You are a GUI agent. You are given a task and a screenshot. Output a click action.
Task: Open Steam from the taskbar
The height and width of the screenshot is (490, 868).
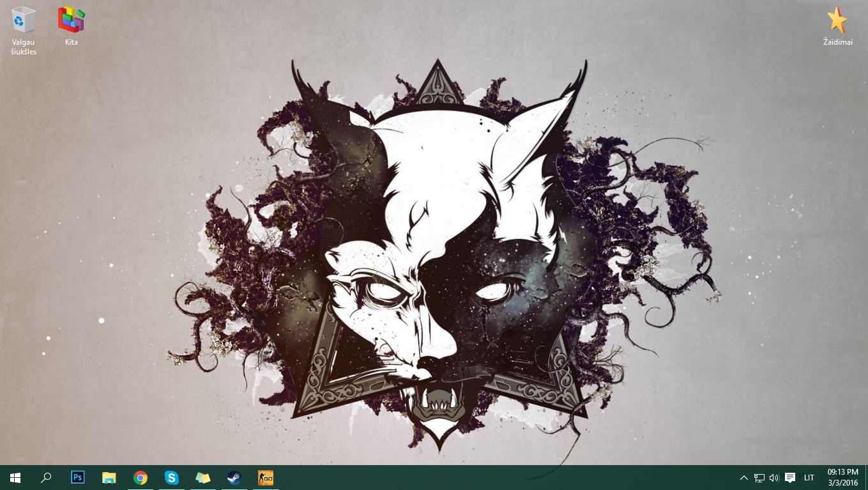(234, 477)
